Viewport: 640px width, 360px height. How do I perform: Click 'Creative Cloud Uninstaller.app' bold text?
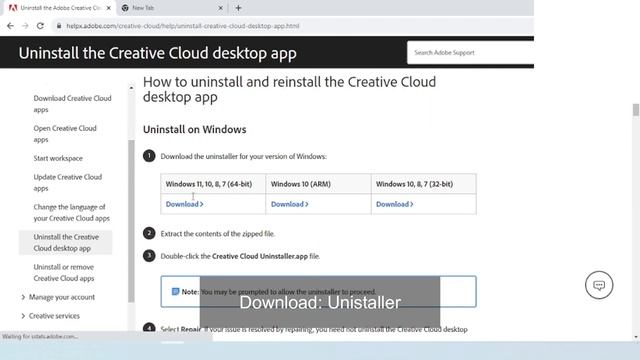pos(260,256)
